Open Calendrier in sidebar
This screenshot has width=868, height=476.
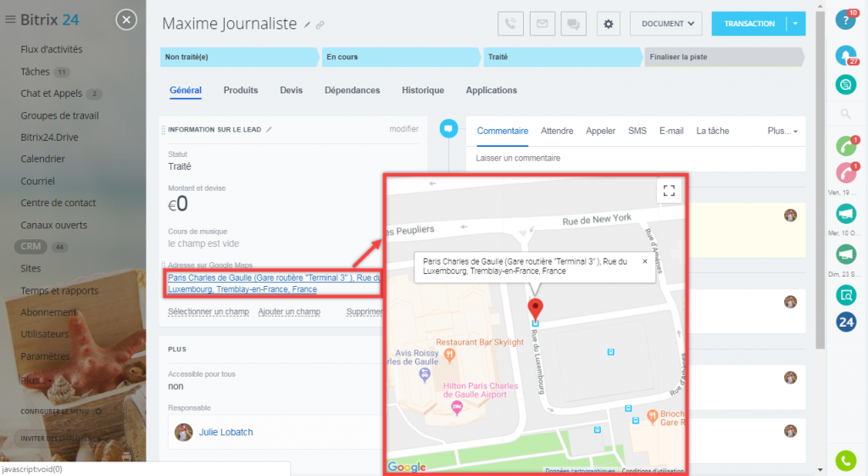click(42, 159)
